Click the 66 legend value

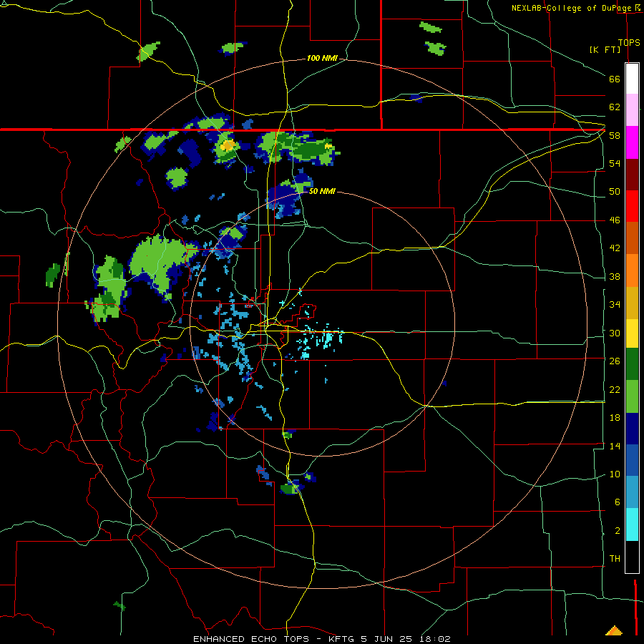pyautogui.click(x=615, y=79)
